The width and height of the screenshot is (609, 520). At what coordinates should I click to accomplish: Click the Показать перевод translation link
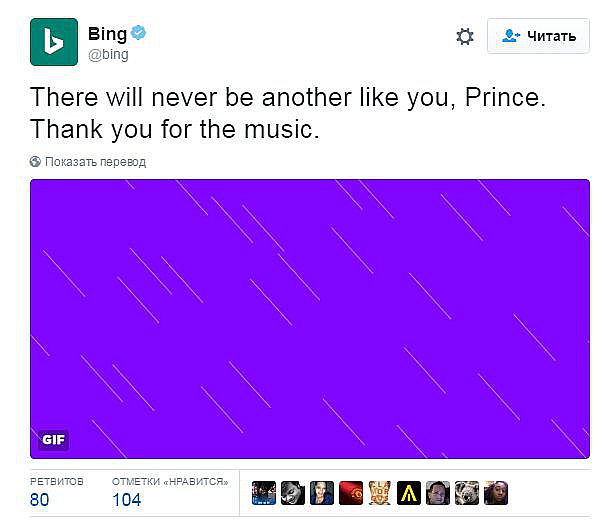[x=95, y=161]
